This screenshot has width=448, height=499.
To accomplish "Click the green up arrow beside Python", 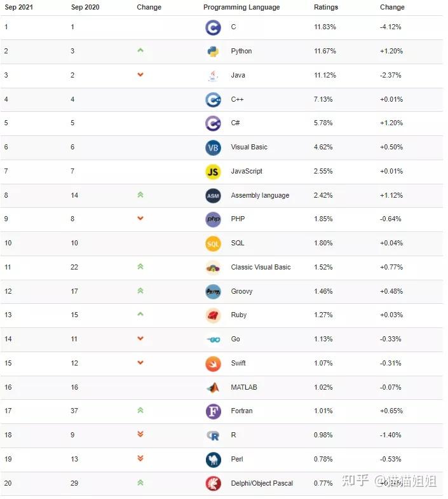I will point(140,50).
